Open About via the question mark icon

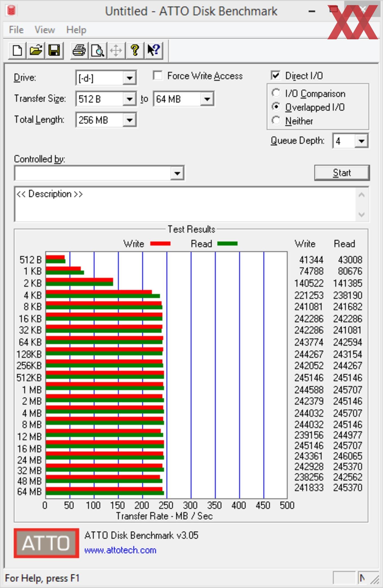pyautogui.click(x=135, y=51)
